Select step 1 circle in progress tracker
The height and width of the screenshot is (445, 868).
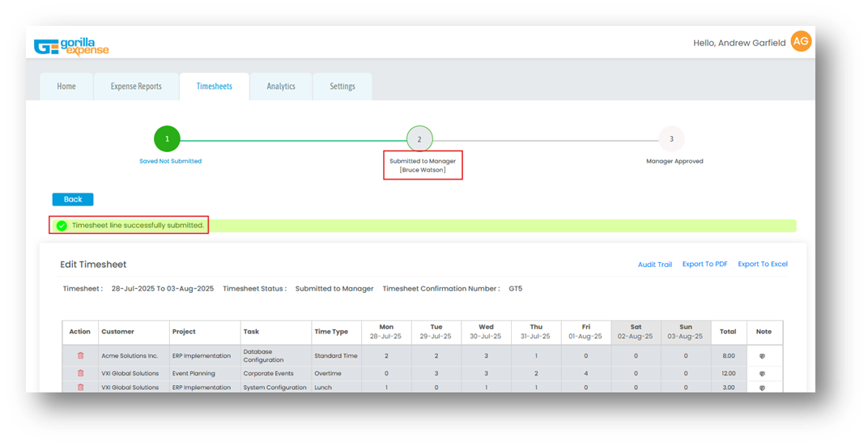pyautogui.click(x=167, y=139)
